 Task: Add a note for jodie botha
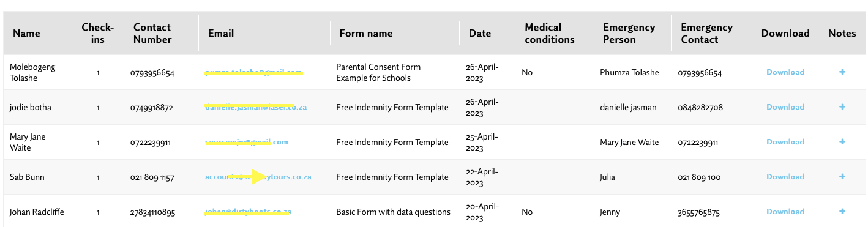842,107
